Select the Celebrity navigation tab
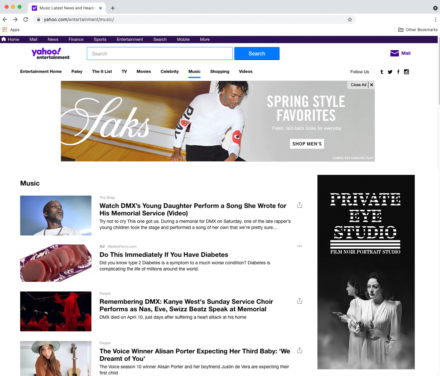The width and height of the screenshot is (440, 376). [170, 71]
